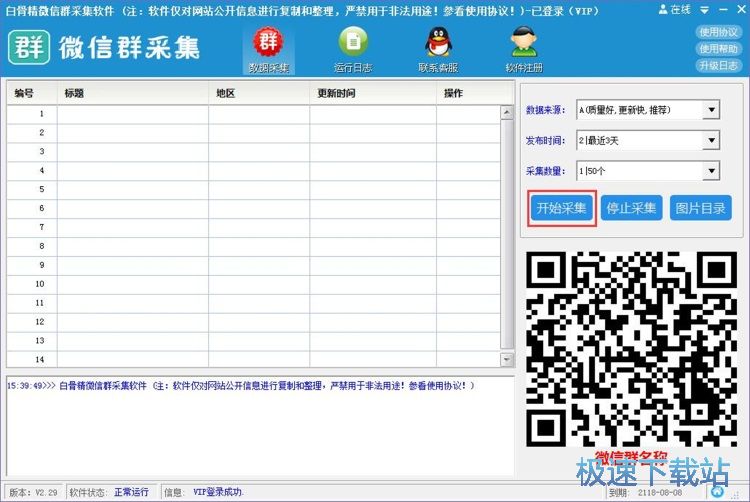
Task: Click the 在线 user status icon
Action: click(x=674, y=9)
